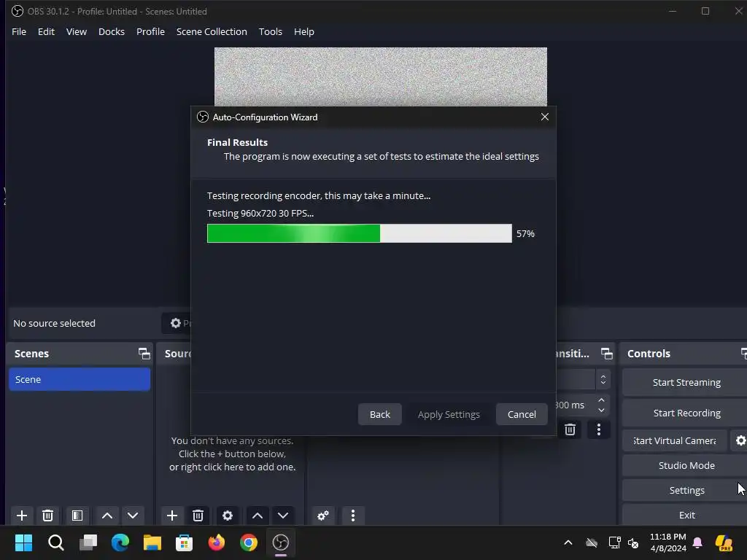
Task: Remove source with trash icon in Sources
Action: coord(198,516)
